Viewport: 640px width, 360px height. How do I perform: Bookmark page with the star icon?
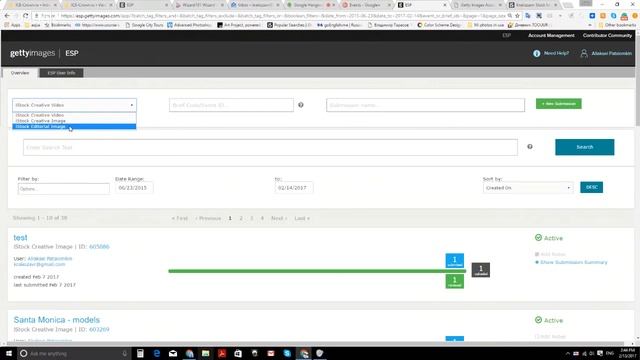517,16
